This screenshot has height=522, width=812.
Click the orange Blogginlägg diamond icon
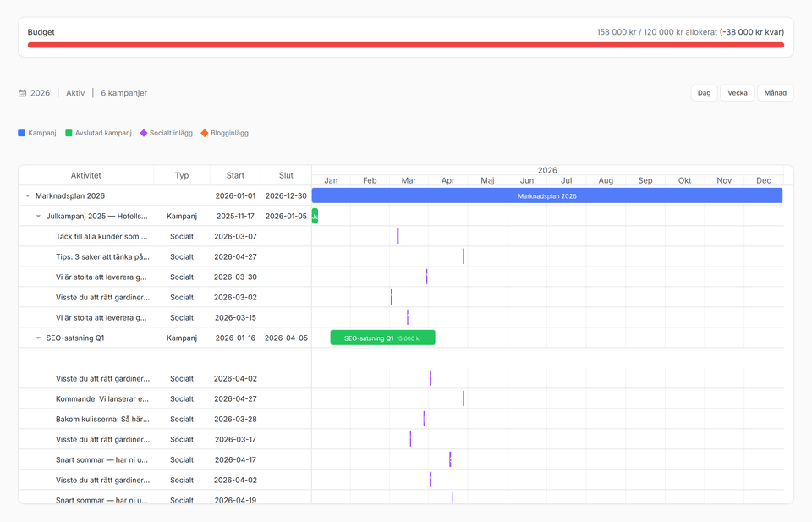point(205,133)
